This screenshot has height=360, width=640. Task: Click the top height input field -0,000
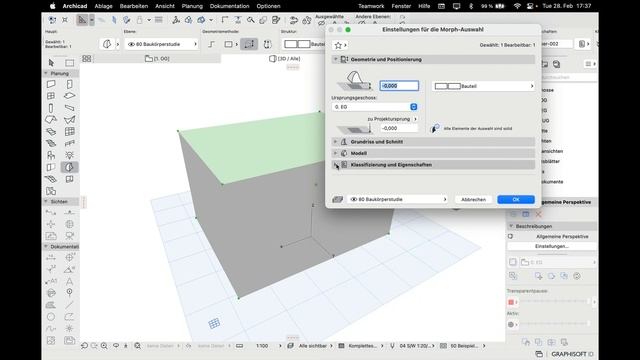(x=399, y=86)
